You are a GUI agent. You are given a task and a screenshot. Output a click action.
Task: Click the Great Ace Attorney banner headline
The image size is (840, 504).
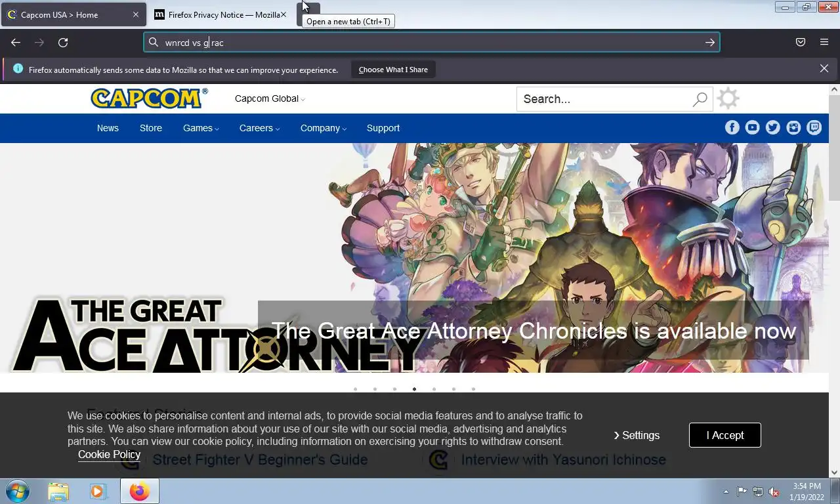[534, 331]
